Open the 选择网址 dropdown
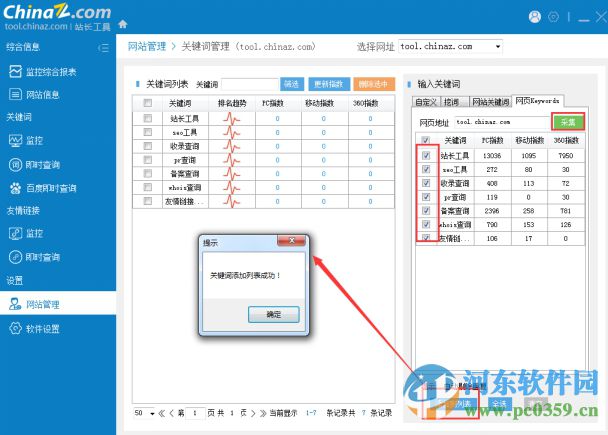 [x=451, y=47]
